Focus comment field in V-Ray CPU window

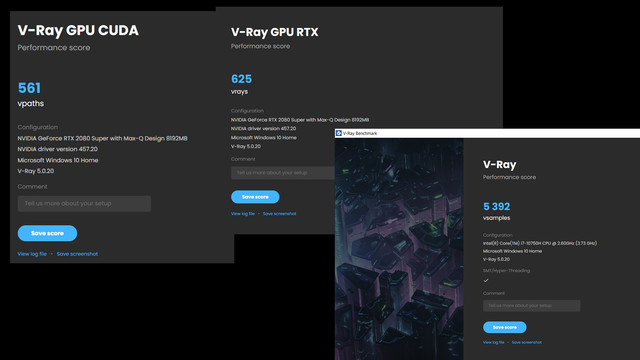pos(531,306)
